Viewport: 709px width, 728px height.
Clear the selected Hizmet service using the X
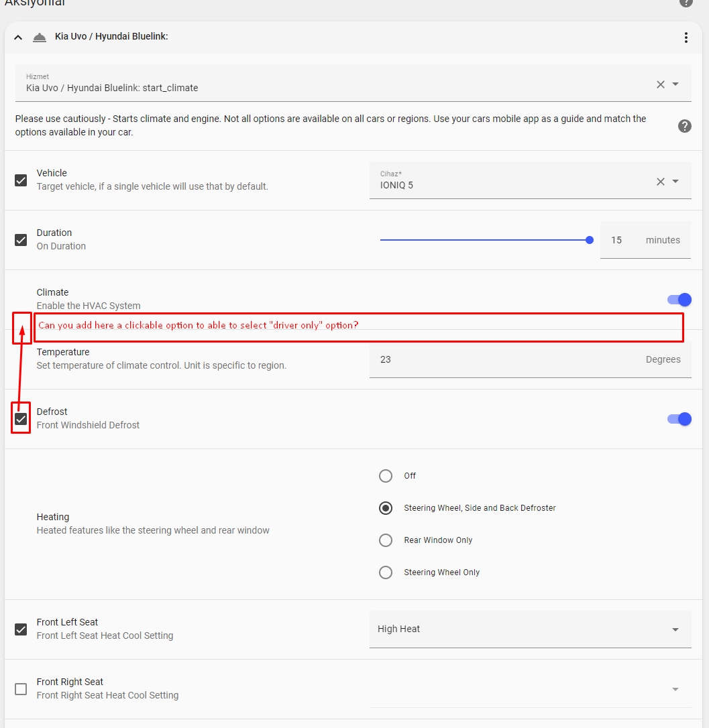click(660, 84)
